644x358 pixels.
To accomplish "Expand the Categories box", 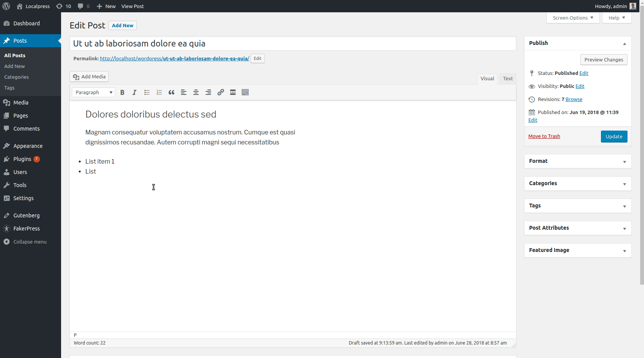I will pyautogui.click(x=624, y=184).
